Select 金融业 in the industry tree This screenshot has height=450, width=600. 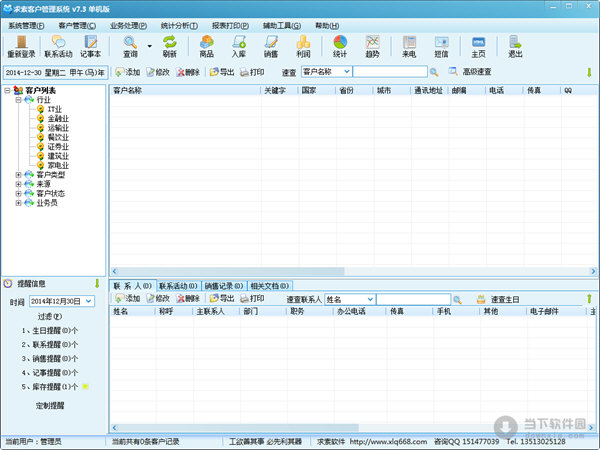point(58,119)
